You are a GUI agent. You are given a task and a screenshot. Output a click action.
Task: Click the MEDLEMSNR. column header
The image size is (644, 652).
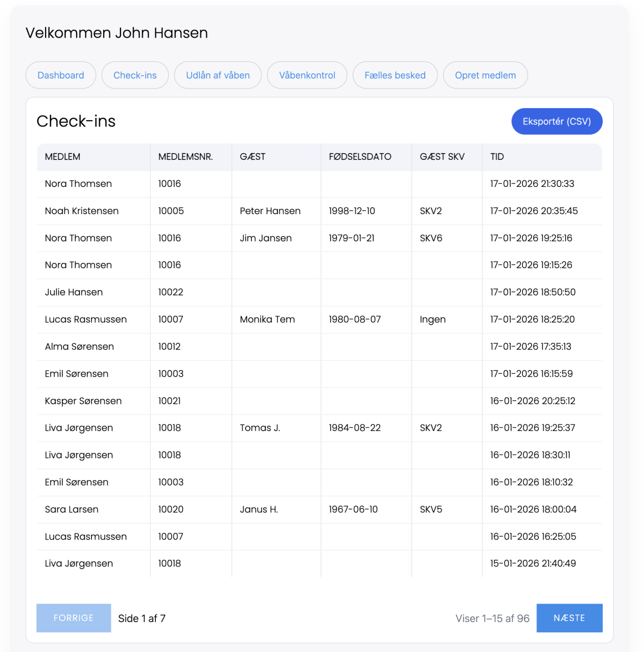pyautogui.click(x=185, y=156)
